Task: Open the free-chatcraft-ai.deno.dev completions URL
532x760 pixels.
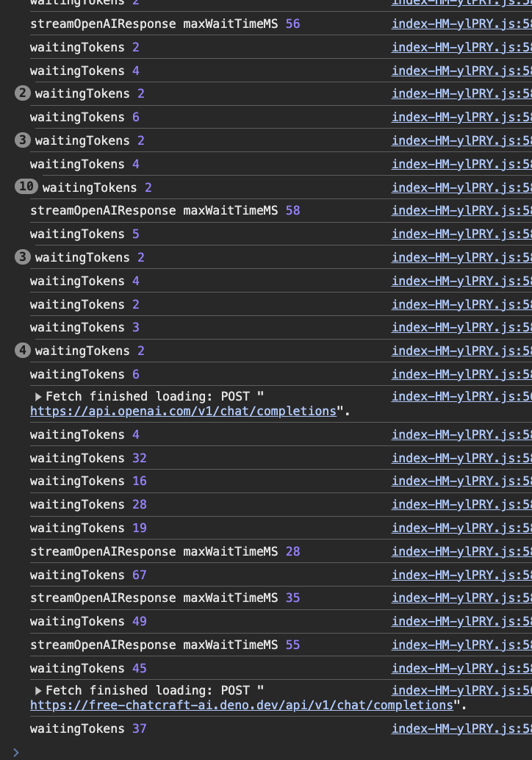Action: [242, 706]
